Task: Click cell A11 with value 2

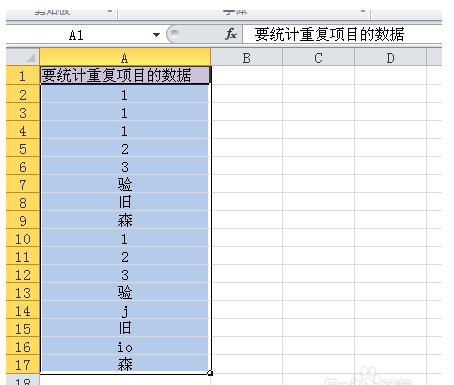Action: click(125, 256)
